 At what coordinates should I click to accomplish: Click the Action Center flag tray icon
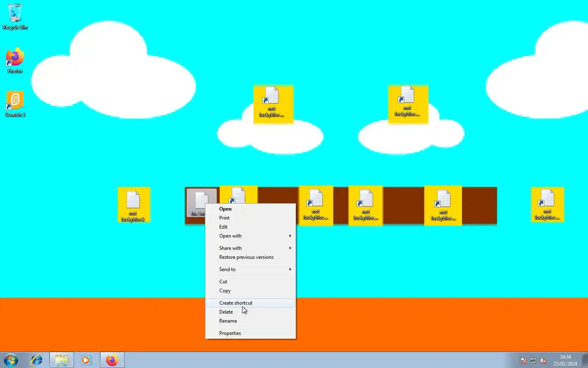(x=523, y=360)
